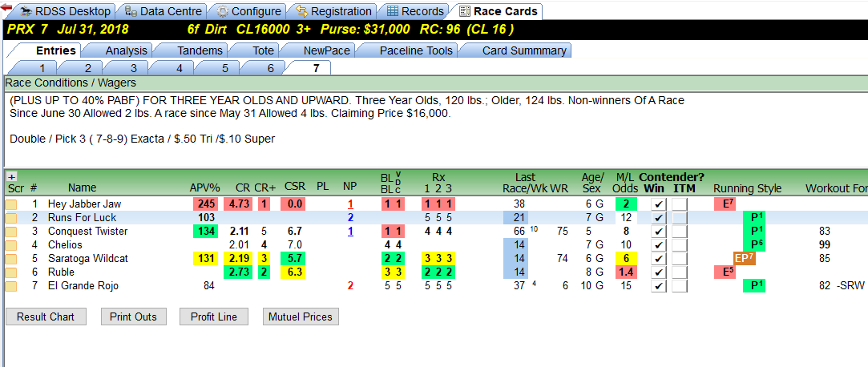Uncheck Win contender for Chelios
This screenshot has width=868, height=367.
coord(658,245)
